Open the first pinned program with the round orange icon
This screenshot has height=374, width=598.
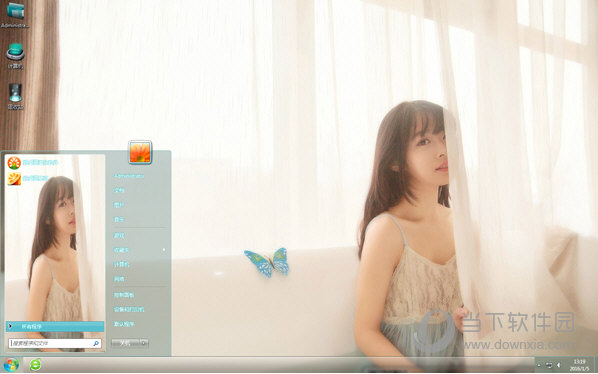[33, 163]
